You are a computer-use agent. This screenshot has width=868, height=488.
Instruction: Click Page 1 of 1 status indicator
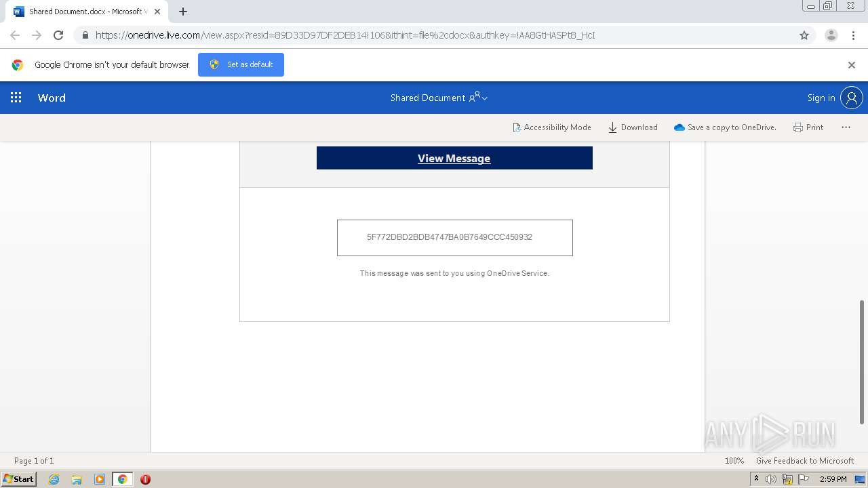34,460
